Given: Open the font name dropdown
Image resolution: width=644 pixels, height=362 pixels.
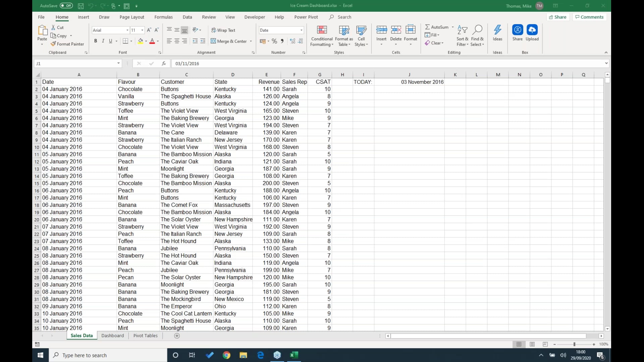Looking at the screenshot, I should point(127,30).
